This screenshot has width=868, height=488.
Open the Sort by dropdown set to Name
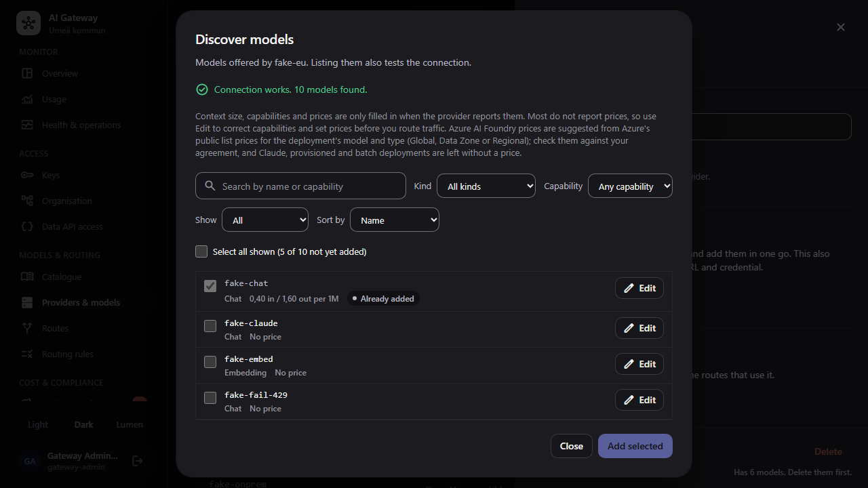tap(395, 220)
